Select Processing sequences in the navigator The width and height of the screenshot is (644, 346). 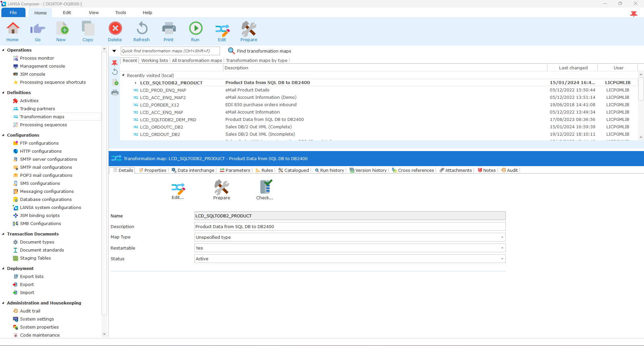(x=43, y=125)
